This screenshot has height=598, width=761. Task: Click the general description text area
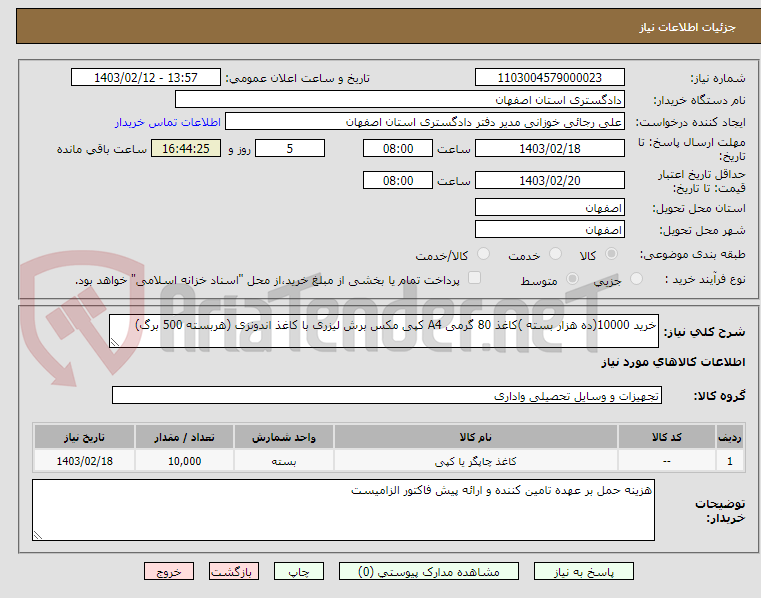[x=384, y=331]
